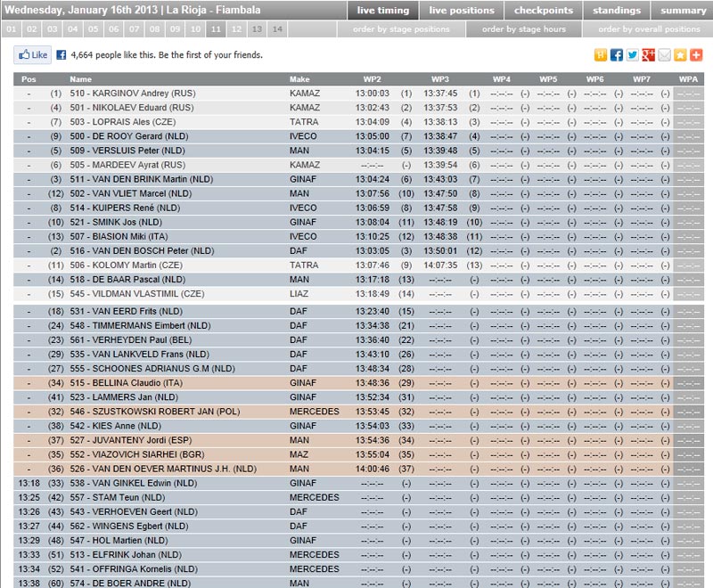Select stage 08
Image resolution: width=713 pixels, height=588 pixels.
pyautogui.click(x=154, y=29)
